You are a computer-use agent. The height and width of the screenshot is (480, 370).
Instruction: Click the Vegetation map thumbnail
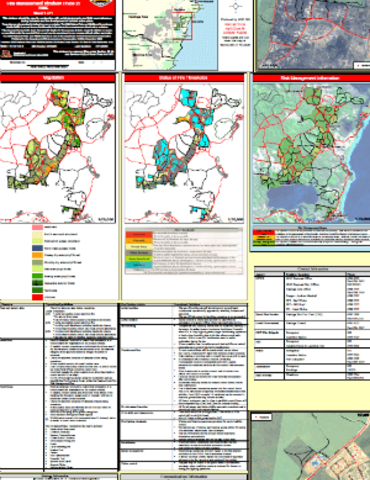58,153
